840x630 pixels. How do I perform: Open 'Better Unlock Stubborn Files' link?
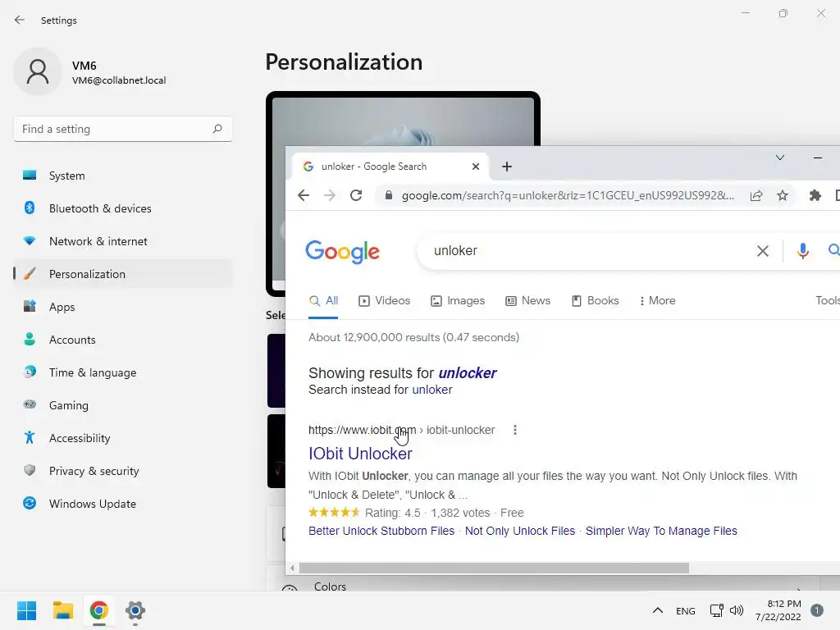(x=381, y=531)
